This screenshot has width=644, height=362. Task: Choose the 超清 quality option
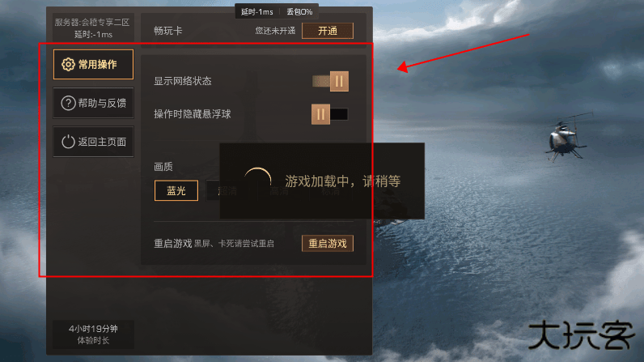point(227,190)
